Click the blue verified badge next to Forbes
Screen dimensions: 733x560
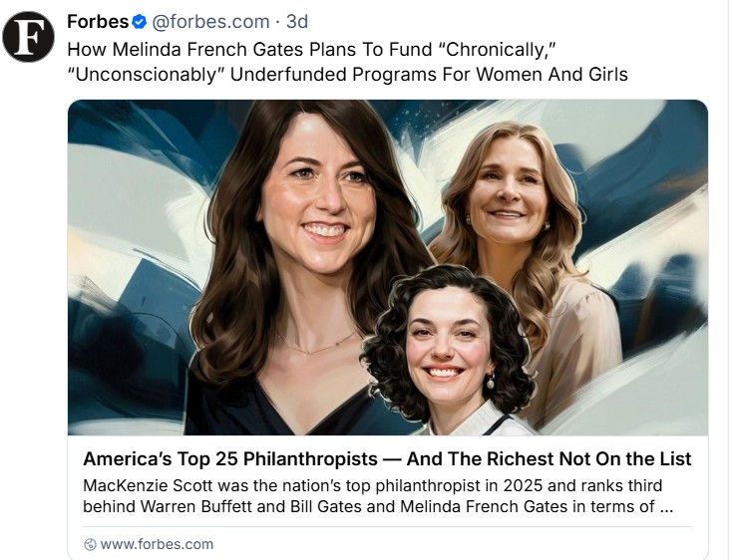click(140, 21)
